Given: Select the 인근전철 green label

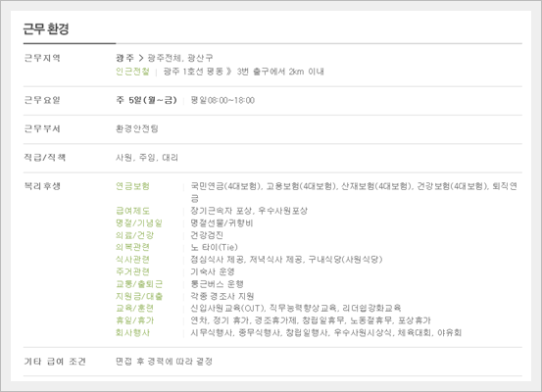Looking at the screenshot, I should click(x=132, y=72).
